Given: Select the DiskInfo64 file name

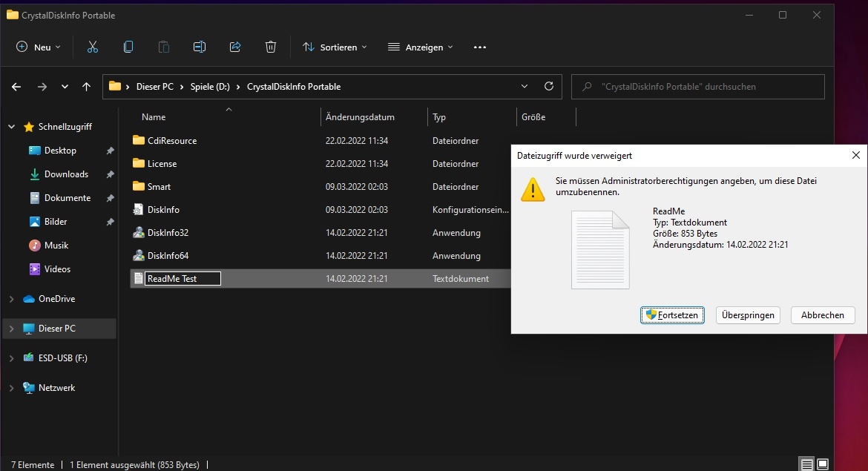Looking at the screenshot, I should [x=168, y=256].
